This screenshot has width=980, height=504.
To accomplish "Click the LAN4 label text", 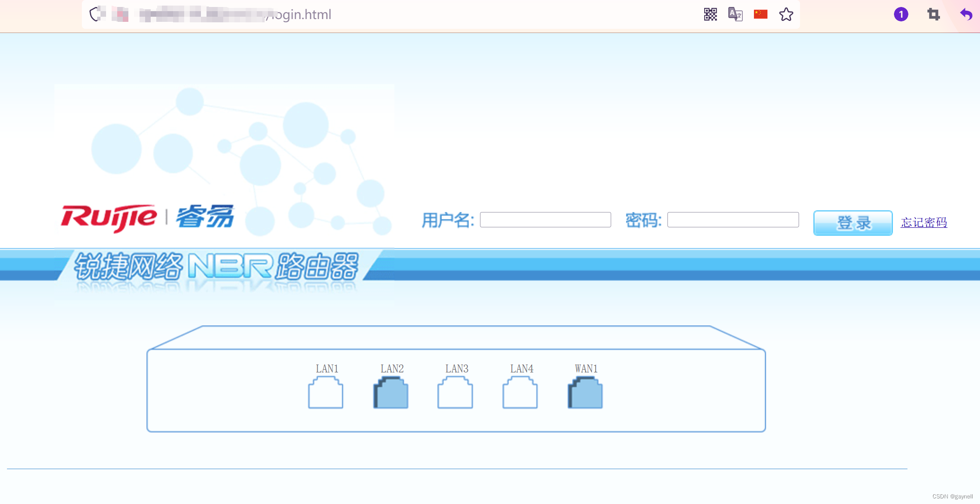I will [x=522, y=369].
